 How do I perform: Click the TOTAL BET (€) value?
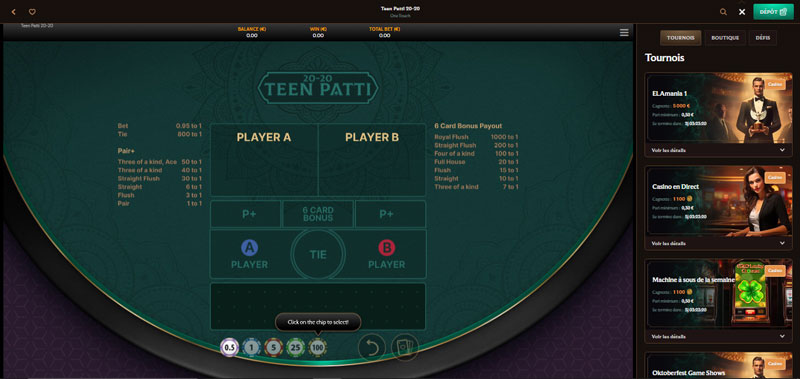click(x=384, y=36)
